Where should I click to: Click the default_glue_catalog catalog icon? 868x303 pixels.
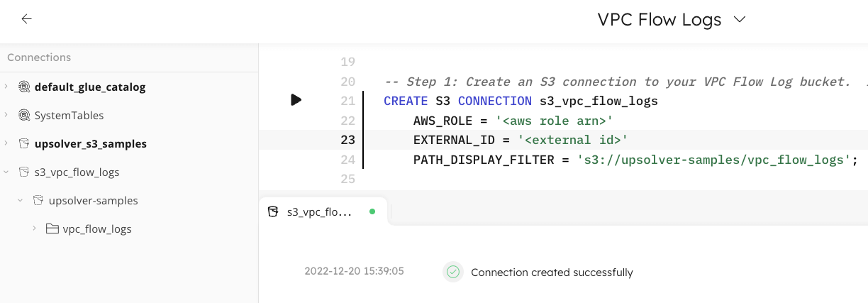click(x=24, y=87)
